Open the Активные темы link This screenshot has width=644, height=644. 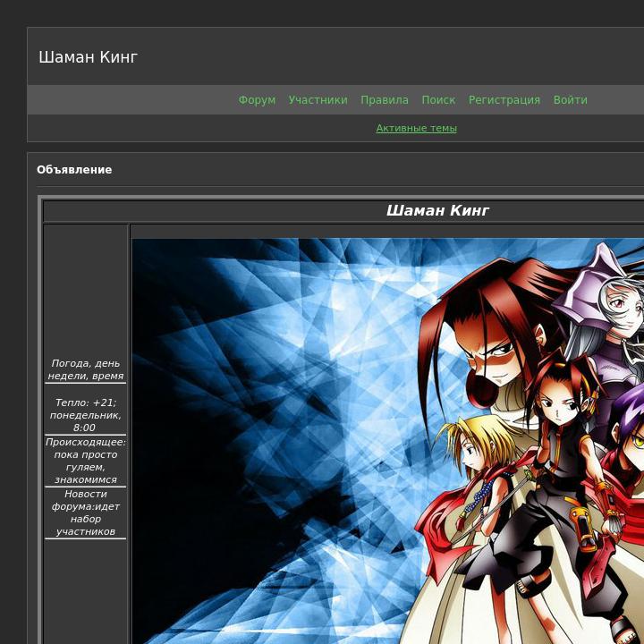click(x=417, y=128)
